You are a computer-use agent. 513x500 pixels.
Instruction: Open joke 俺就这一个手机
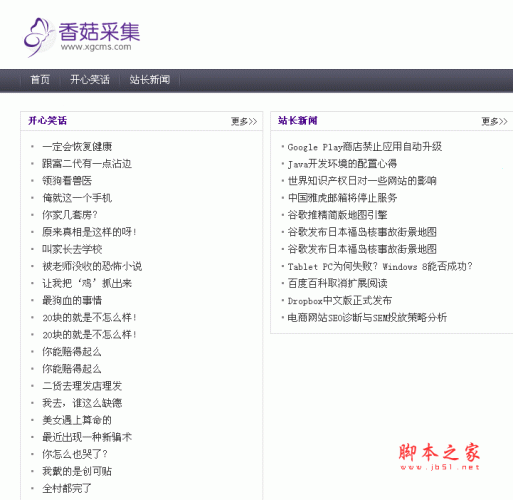point(77,198)
